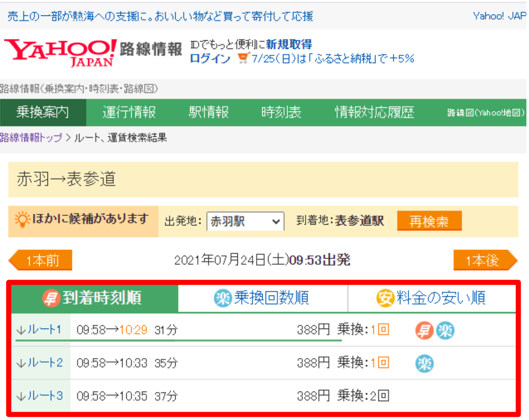Viewport: 529px width, 420px height.
Task: Click 388円 fare in ルート1 row
Action: pos(313,329)
